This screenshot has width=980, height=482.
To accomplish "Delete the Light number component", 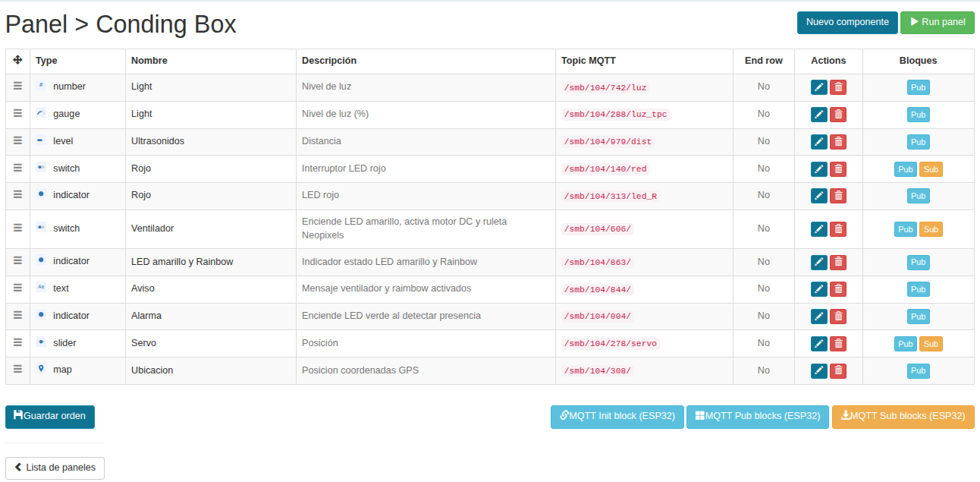I will point(838,87).
